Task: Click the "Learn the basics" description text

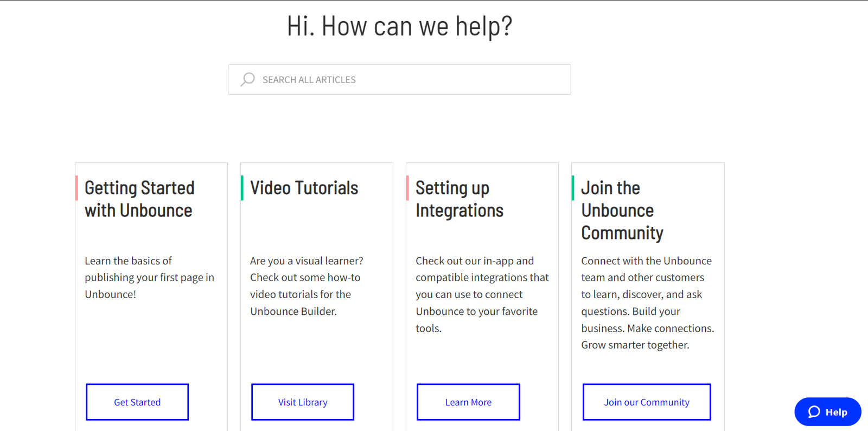Action: click(149, 277)
